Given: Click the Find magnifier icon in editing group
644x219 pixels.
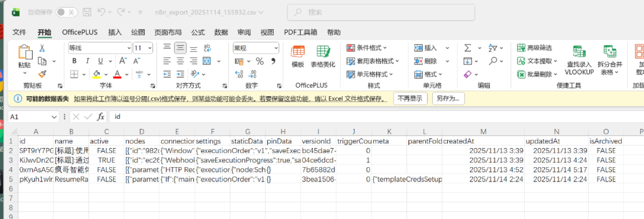Looking at the screenshot, I should click(493, 61).
